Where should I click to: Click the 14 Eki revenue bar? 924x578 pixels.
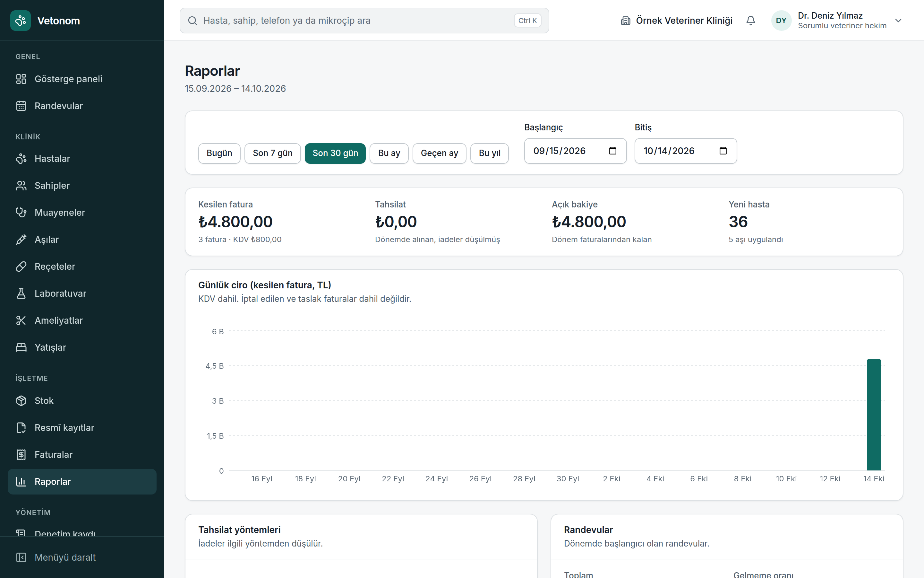(x=874, y=415)
